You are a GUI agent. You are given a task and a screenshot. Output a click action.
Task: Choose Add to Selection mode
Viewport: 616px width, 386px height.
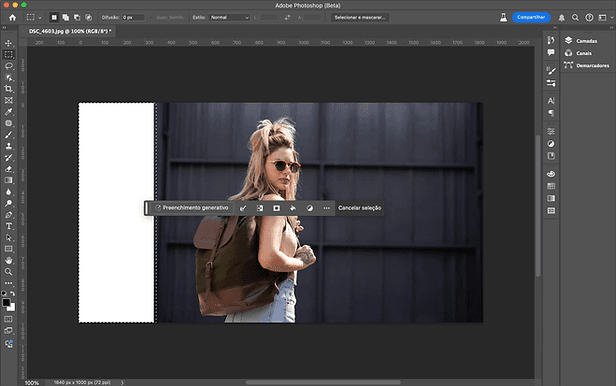pos(66,17)
